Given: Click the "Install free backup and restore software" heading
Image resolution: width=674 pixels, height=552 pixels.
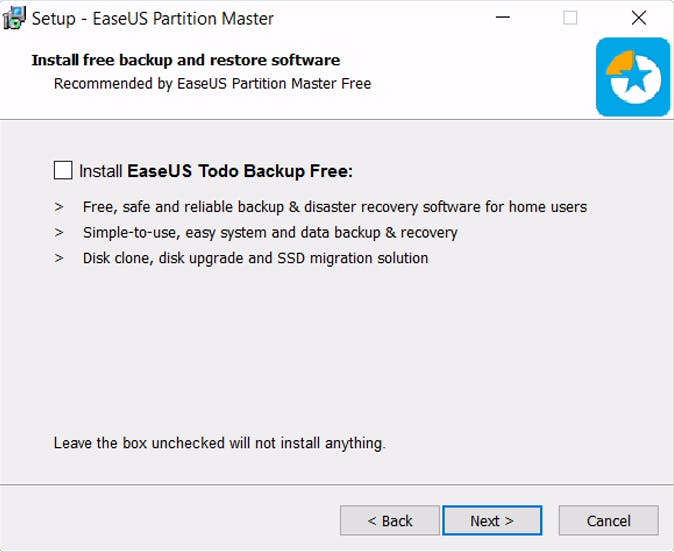Looking at the screenshot, I should tap(186, 60).
